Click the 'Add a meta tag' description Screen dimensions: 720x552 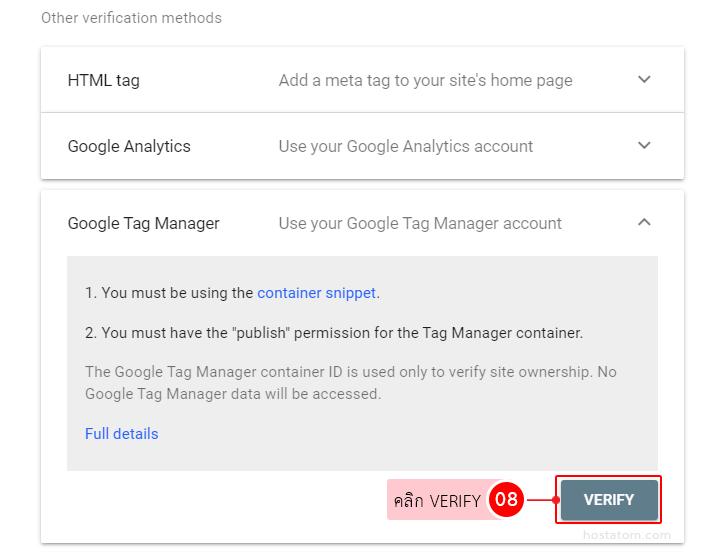[x=425, y=81]
